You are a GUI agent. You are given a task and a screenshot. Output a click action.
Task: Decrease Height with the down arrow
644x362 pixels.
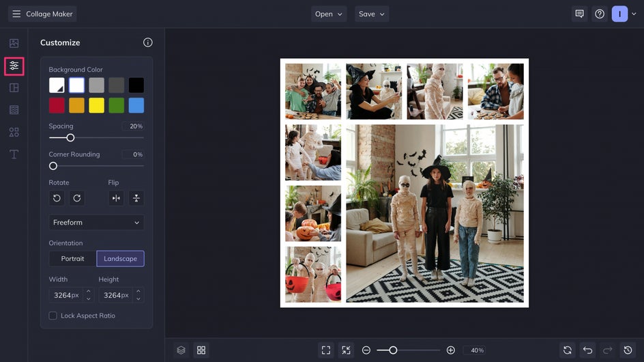138,299
